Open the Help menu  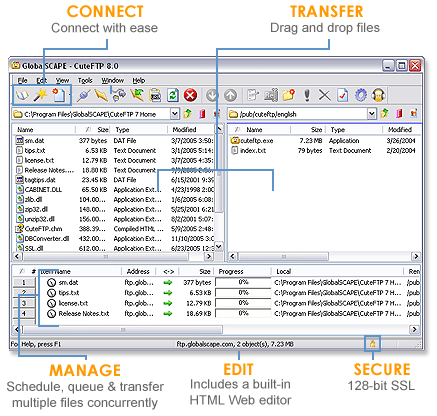point(139,80)
